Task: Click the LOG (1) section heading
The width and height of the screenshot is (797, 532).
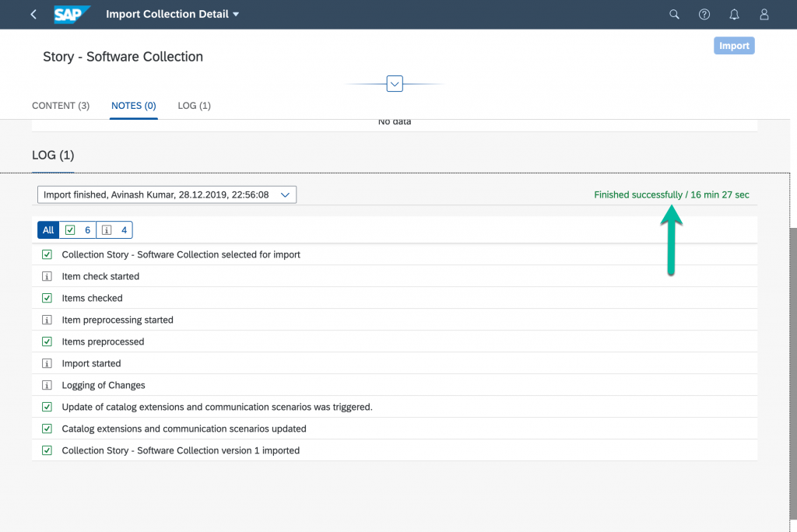Action: (x=53, y=155)
